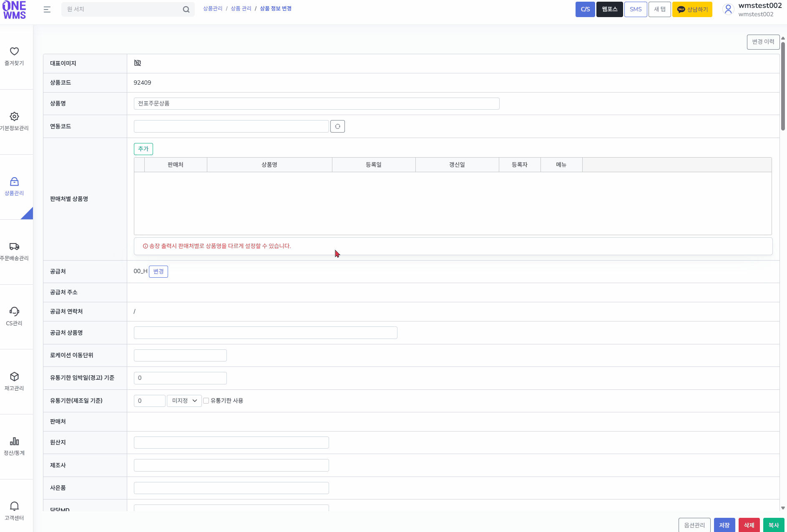
Task: Start chat with 상담하기 button
Action: pyautogui.click(x=692, y=10)
